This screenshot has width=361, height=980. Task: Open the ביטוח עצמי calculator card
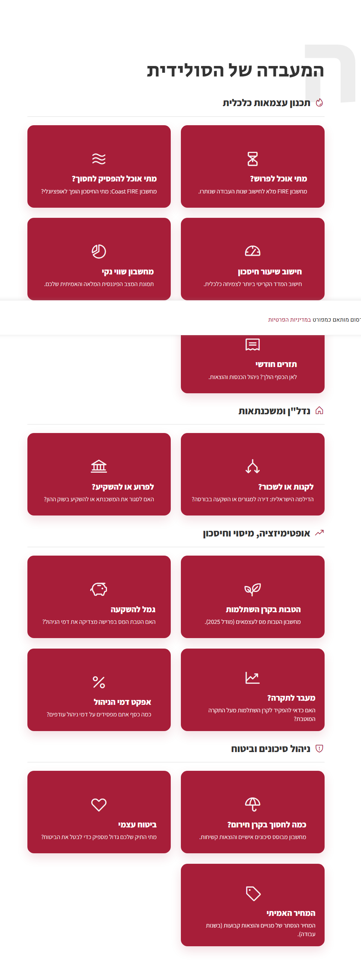(99, 812)
